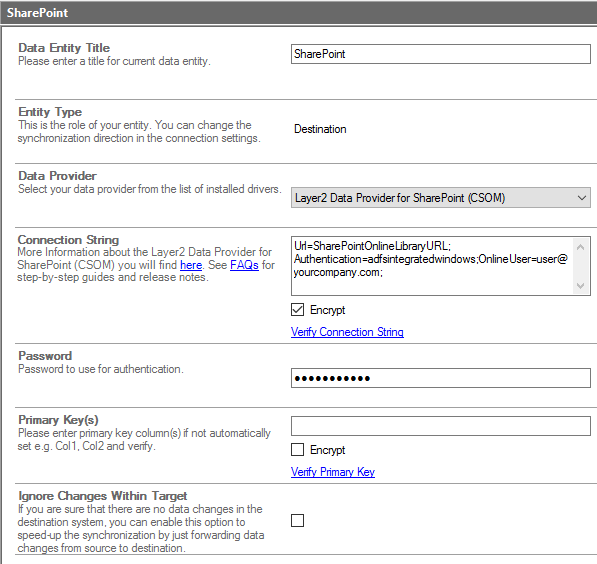Click the 'Password' heading label
This screenshot has width=597, height=564.
45,356
